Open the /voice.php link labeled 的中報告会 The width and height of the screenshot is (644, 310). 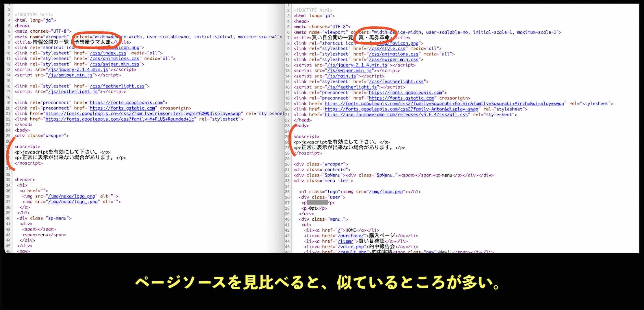point(350,247)
